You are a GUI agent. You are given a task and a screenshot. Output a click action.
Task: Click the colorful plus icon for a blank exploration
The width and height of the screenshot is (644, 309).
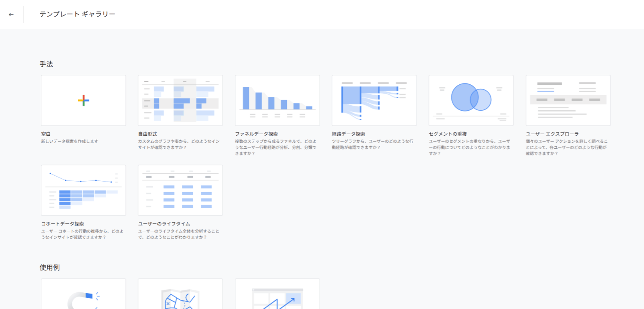coord(83,100)
